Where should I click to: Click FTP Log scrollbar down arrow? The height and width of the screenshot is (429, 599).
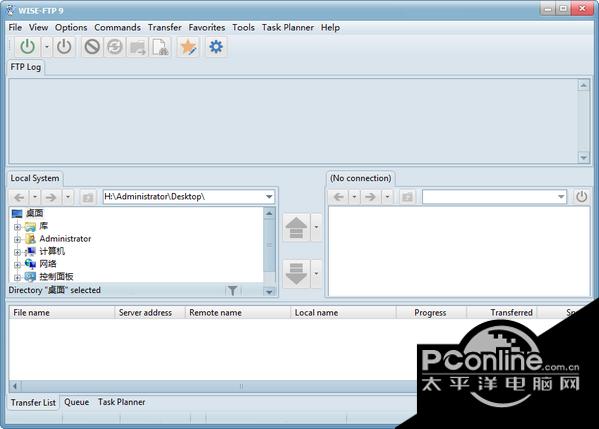[583, 157]
